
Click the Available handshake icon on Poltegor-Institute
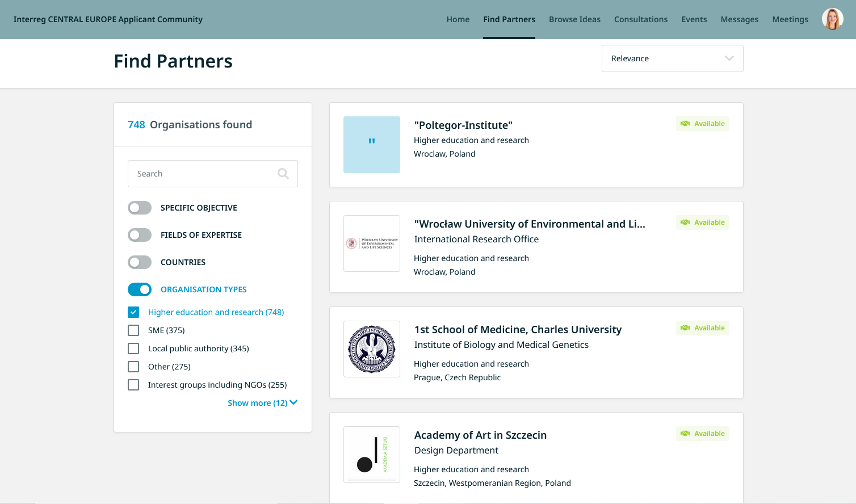click(x=685, y=124)
